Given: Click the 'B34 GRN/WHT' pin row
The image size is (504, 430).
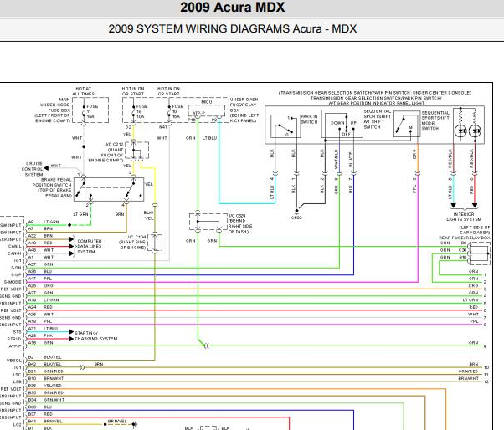Looking at the screenshot, I should [46, 400].
